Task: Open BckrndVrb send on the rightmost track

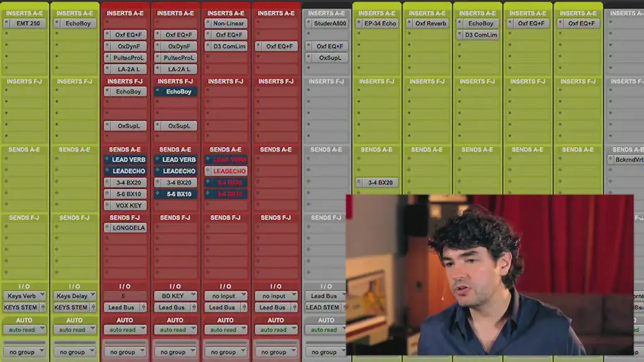Action: pos(629,159)
